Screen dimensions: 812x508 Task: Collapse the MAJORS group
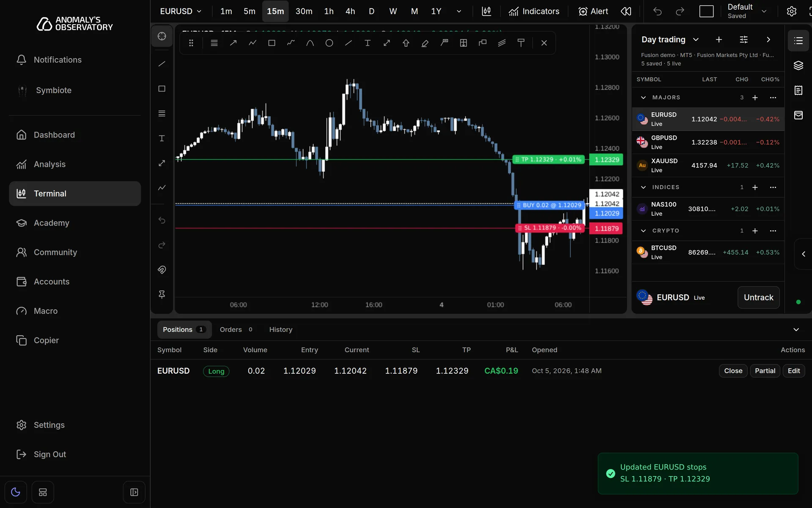643,98
